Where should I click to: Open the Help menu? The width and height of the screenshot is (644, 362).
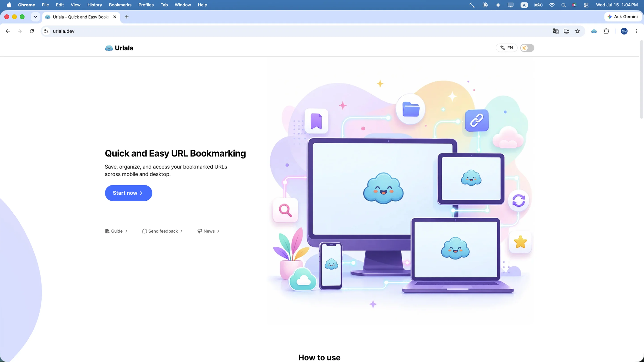(x=203, y=5)
